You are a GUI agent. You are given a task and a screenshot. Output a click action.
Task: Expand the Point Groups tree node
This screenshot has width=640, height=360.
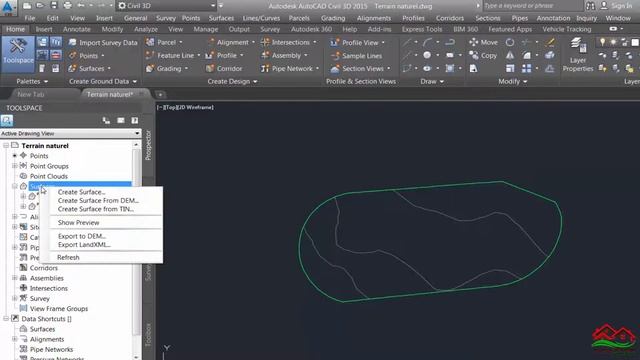coord(14,166)
